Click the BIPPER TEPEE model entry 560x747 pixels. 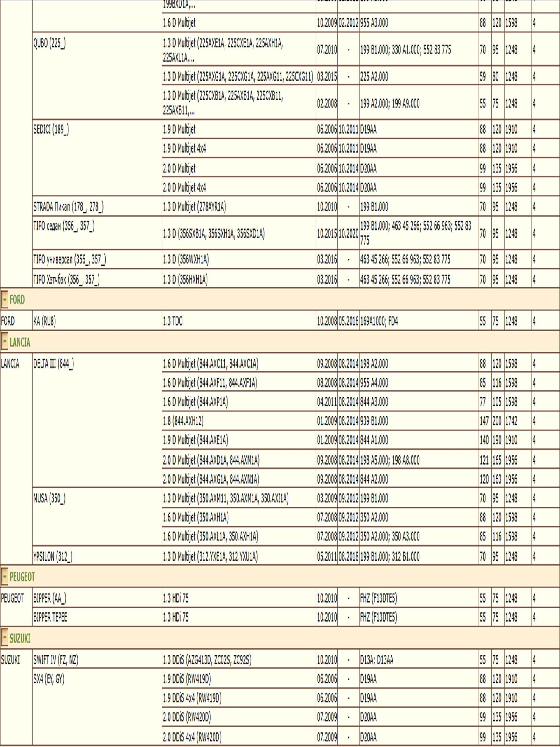point(50,617)
